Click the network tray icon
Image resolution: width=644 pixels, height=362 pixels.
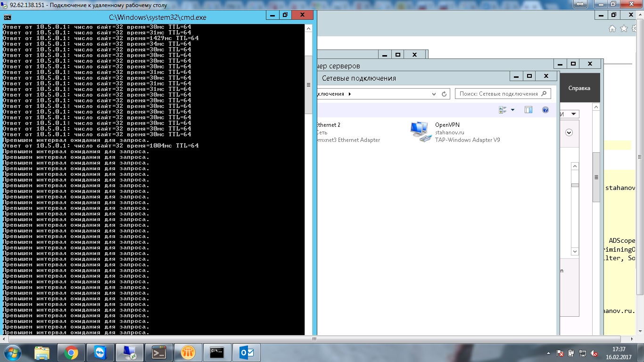[583, 353]
